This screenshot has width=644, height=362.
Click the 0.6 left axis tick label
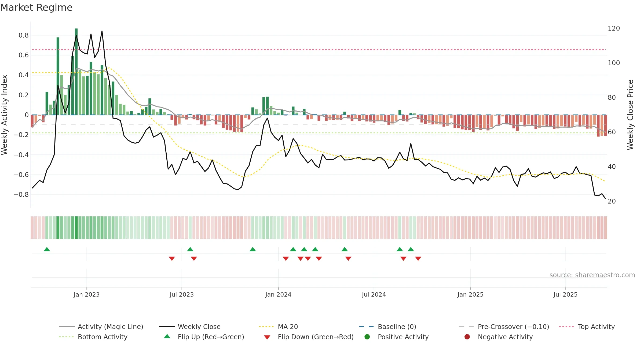(24, 55)
